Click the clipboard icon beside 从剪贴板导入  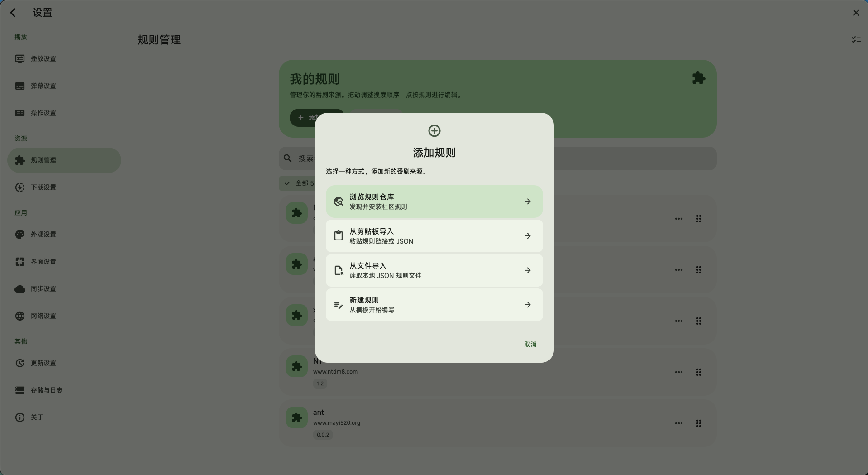coord(339,236)
